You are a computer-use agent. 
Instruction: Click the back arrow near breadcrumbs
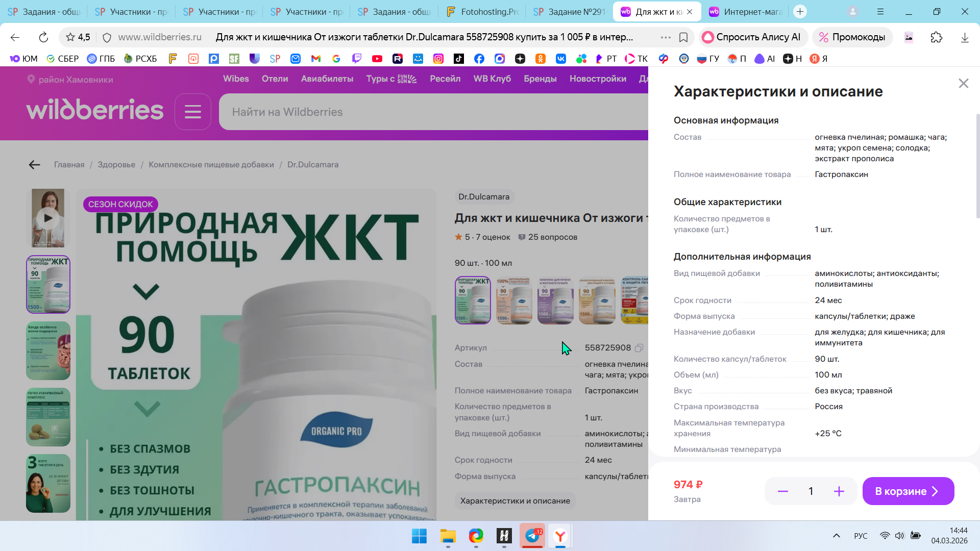click(34, 165)
